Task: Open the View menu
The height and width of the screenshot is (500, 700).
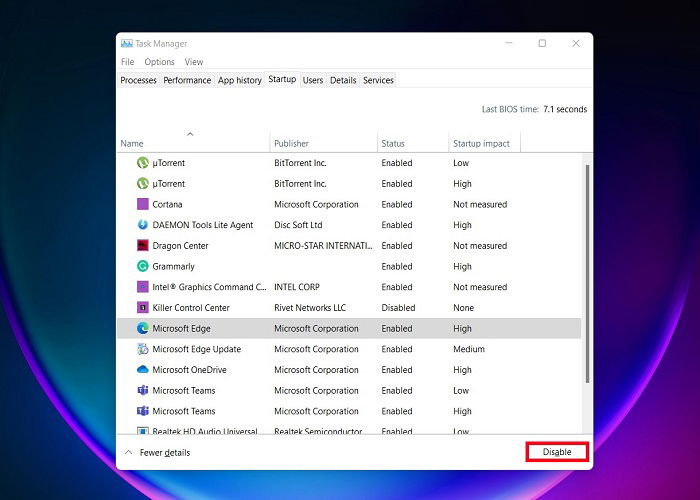Action: tap(194, 62)
